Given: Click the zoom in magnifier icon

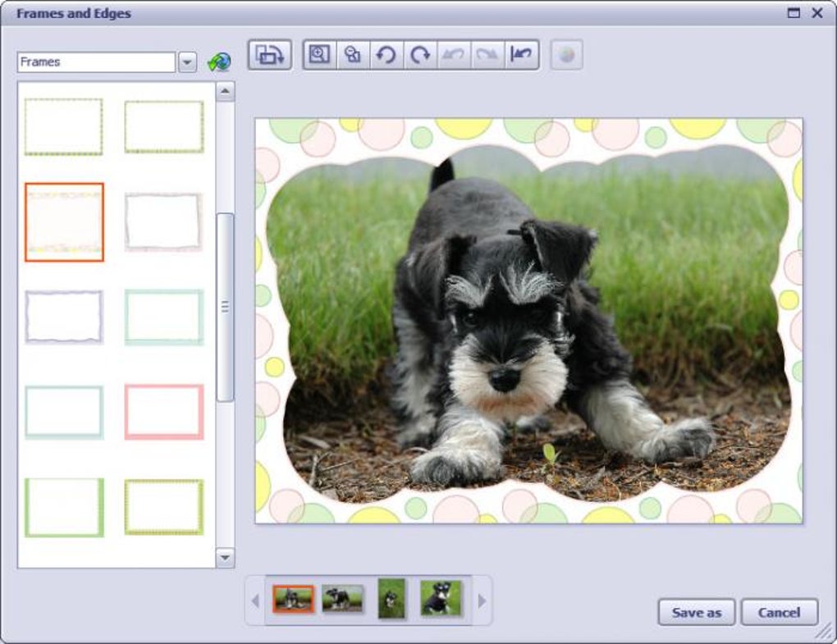Looking at the screenshot, I should (319, 54).
